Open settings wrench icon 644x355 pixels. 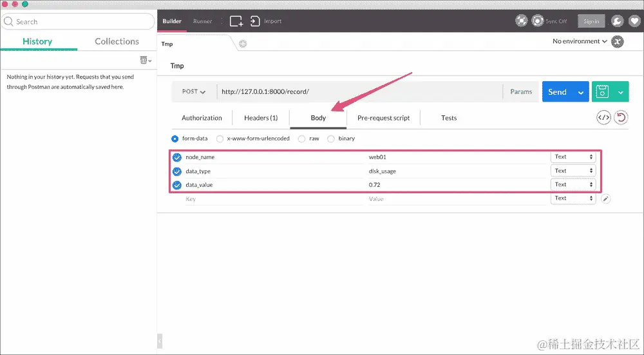[x=617, y=21]
